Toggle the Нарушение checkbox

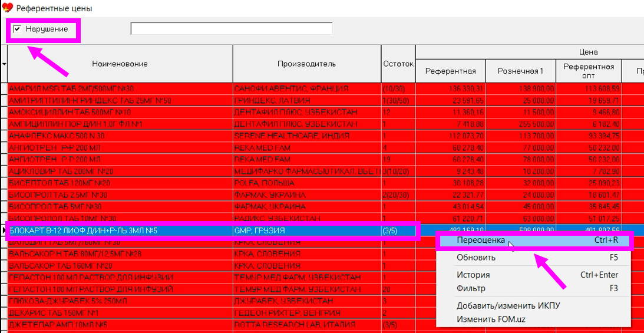pos(17,29)
